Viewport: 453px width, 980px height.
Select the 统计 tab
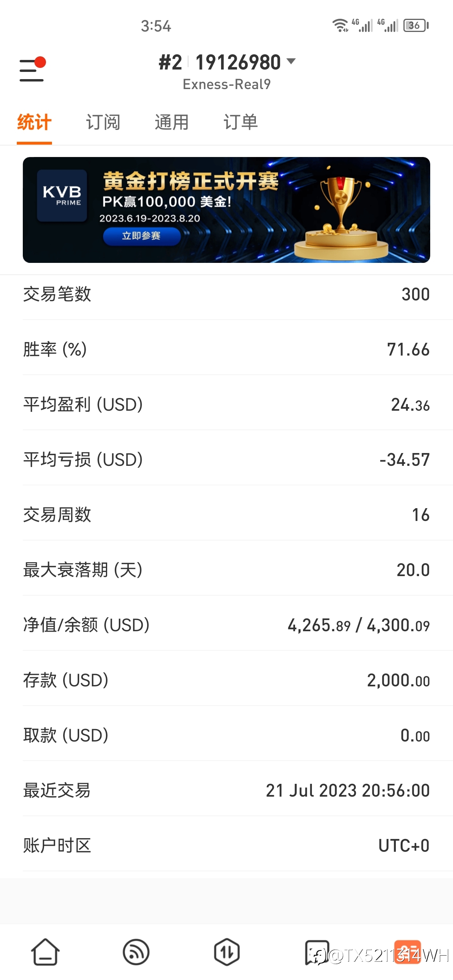click(34, 122)
